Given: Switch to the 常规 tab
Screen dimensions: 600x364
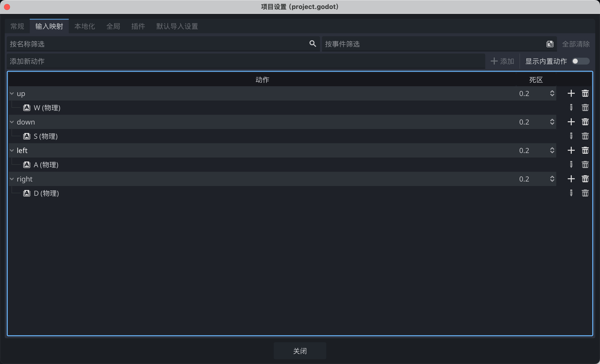Looking at the screenshot, I should point(17,26).
